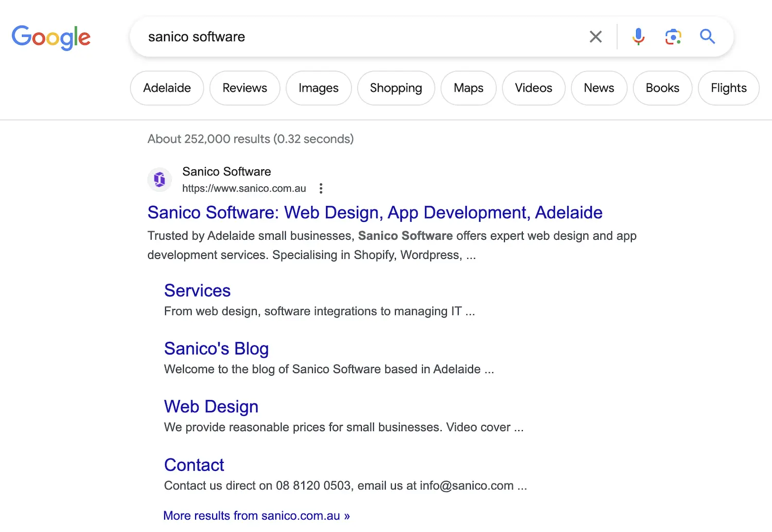Image resolution: width=772 pixels, height=532 pixels.
Task: Open the Sanico's Blog sitelink
Action: point(216,349)
